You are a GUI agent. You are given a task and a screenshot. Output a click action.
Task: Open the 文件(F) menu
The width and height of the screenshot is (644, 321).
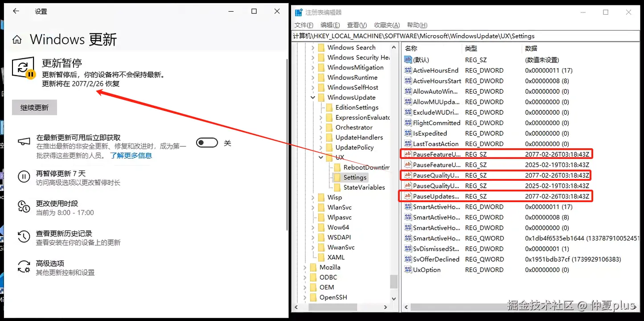tap(304, 25)
